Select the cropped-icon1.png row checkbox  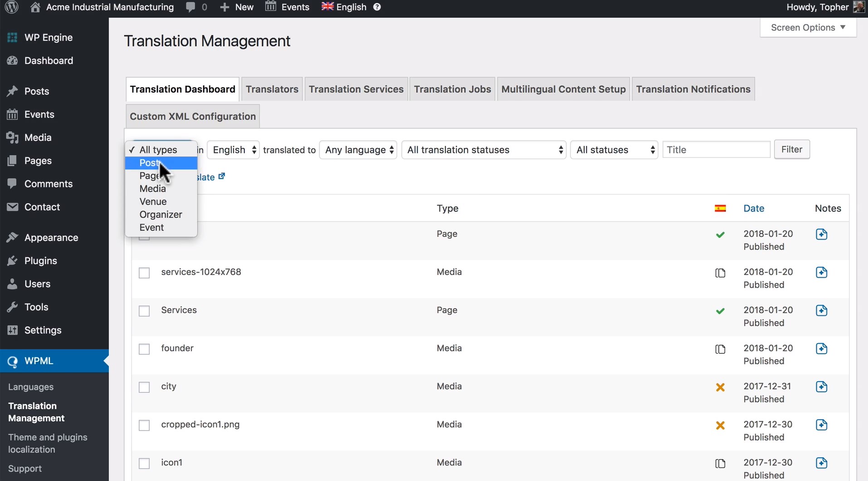(144, 425)
